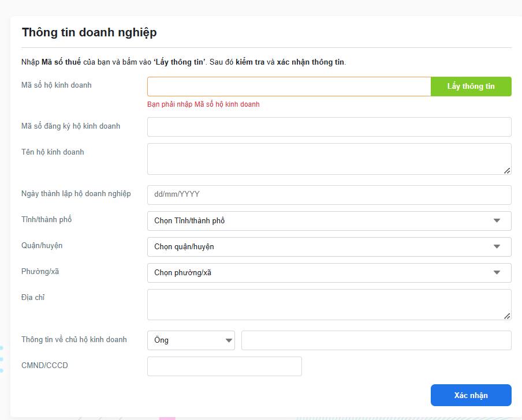
Task: Click the blue Xác nhận button
Action: tap(471, 395)
